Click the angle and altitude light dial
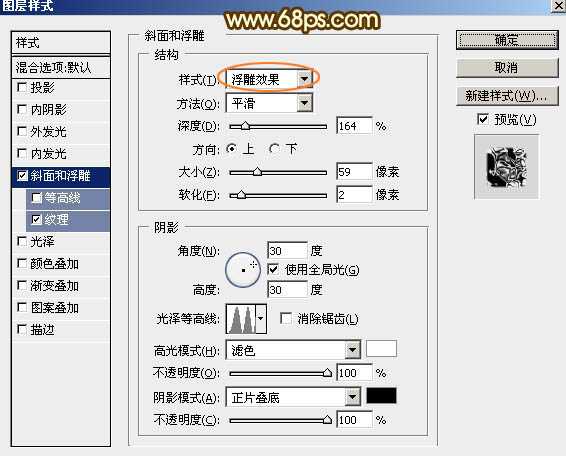 pyautogui.click(x=243, y=270)
